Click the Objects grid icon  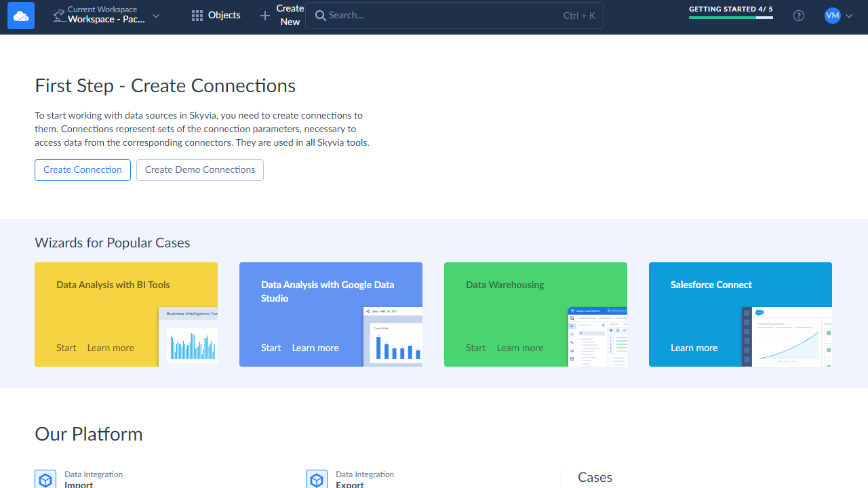coord(197,16)
